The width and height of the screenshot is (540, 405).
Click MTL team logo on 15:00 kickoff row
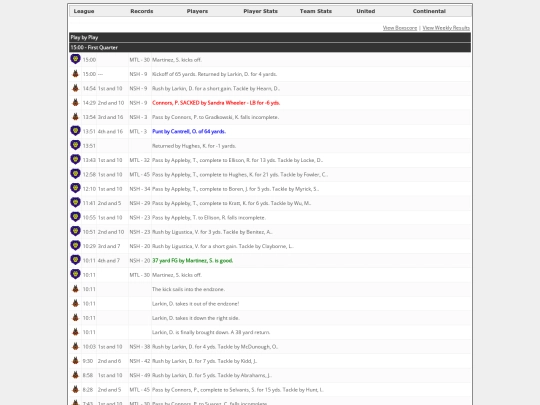[x=75, y=59]
